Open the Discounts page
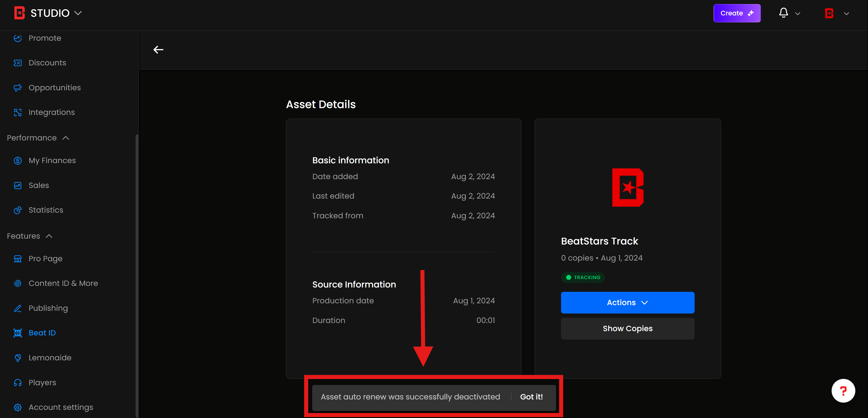This screenshot has height=418, width=868. pos(47,63)
